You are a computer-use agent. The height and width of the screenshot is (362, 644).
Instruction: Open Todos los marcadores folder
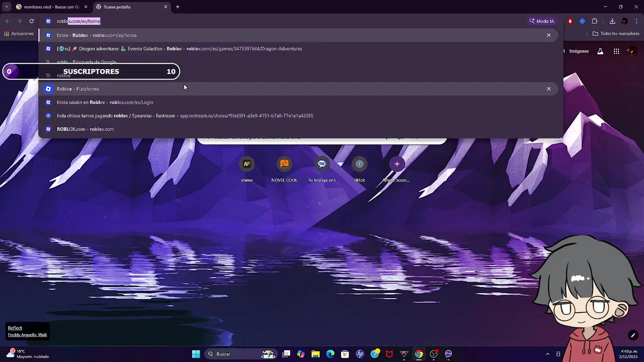tap(616, 34)
